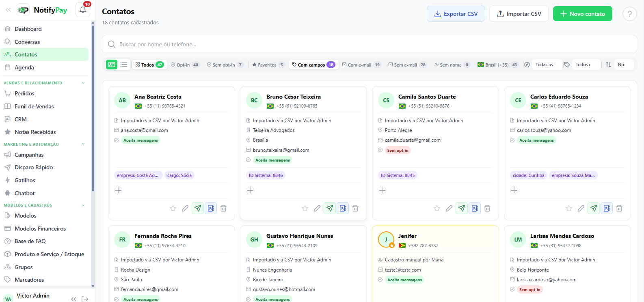Collapse the Vendas e Relacionamento section
644x302 pixels.
tap(83, 83)
